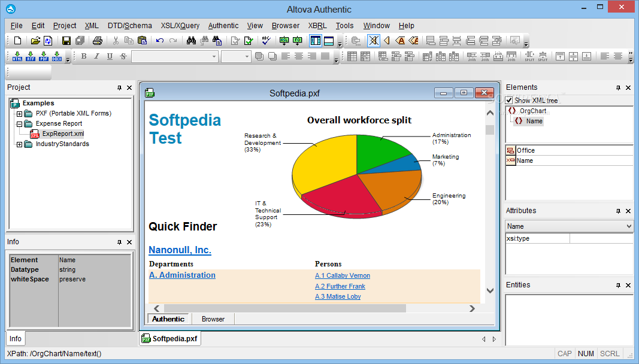
Task: Expand the IndustryStandards folder
Action: 19,144
